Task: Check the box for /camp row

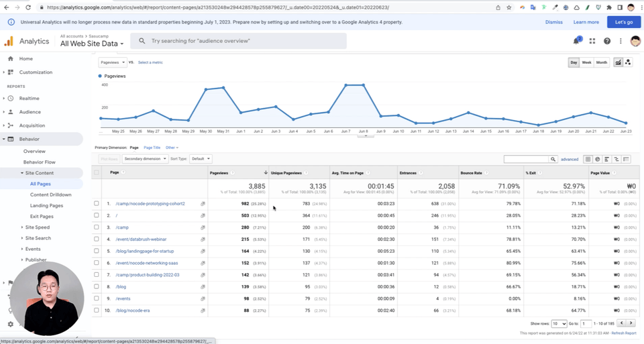Action: pos(97,227)
